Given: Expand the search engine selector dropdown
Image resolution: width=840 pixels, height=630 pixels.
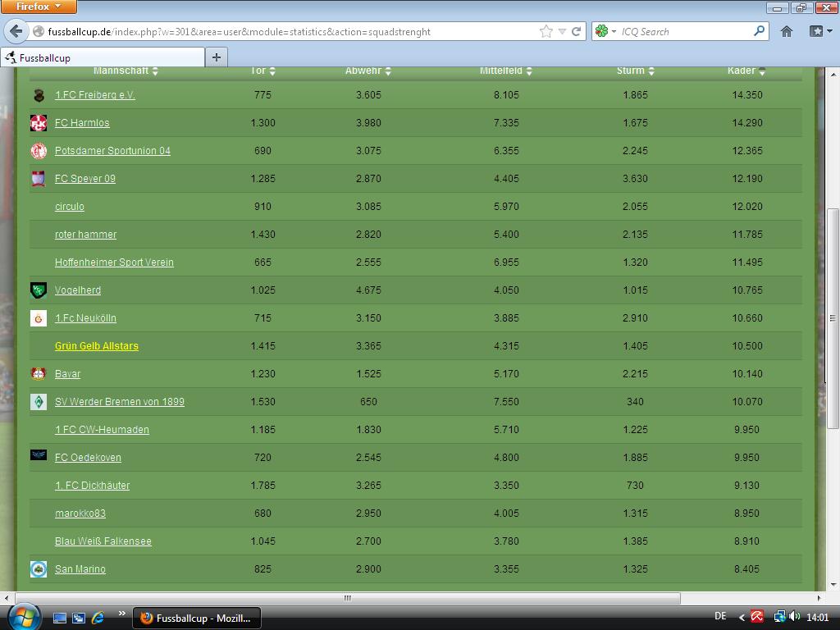Looking at the screenshot, I should [605, 31].
